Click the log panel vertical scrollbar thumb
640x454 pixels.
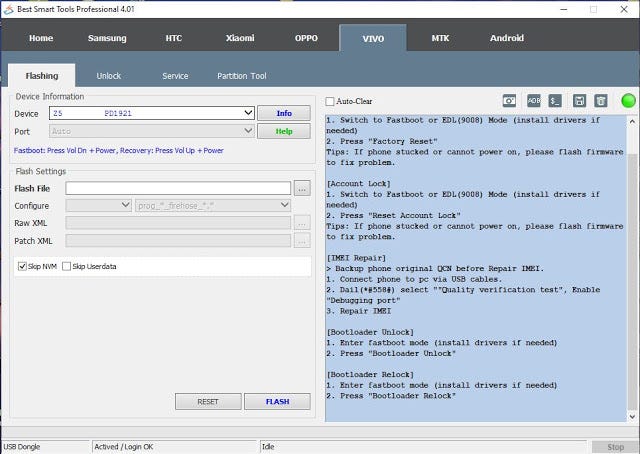(x=632, y=282)
